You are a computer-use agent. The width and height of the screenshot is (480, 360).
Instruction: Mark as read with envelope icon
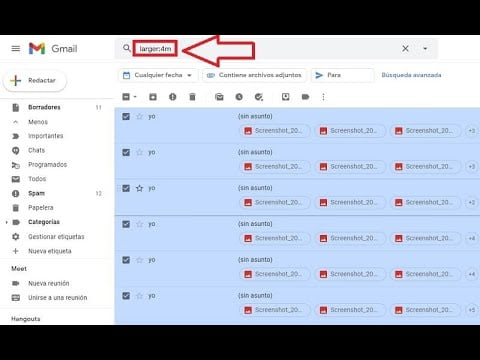[x=219, y=97]
